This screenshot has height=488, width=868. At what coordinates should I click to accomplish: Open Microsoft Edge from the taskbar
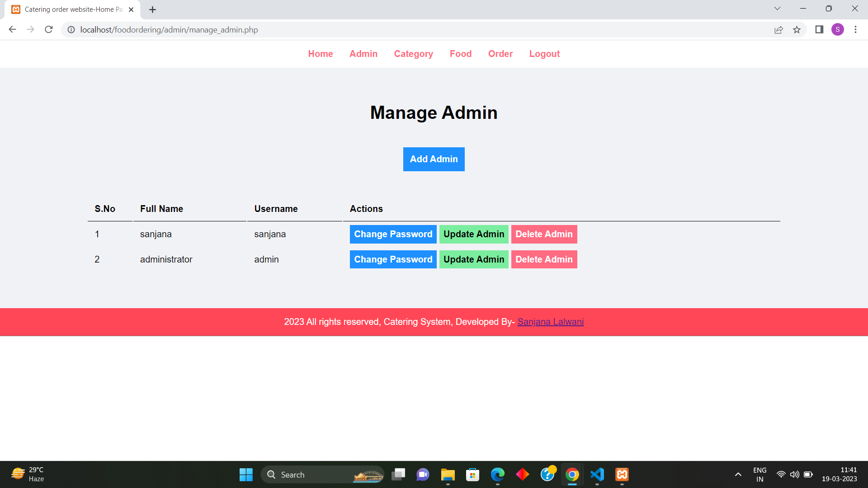pyautogui.click(x=497, y=474)
